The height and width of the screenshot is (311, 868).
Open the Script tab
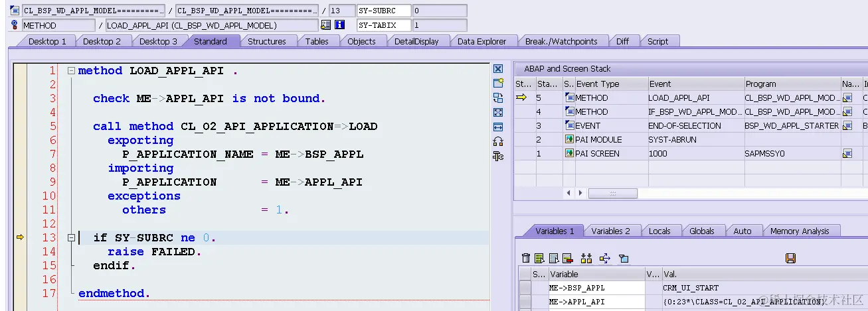(x=657, y=41)
